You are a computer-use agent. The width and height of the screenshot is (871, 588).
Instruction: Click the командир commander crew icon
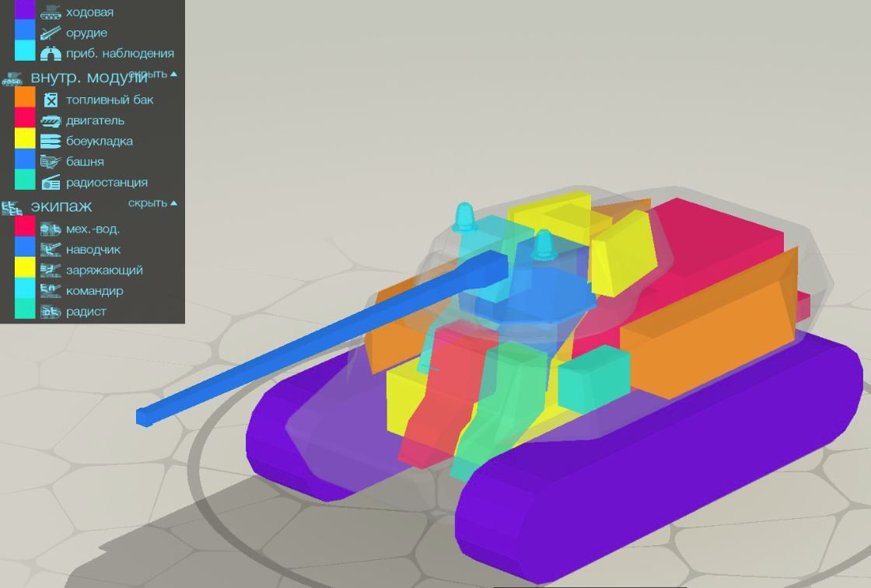click(x=51, y=291)
